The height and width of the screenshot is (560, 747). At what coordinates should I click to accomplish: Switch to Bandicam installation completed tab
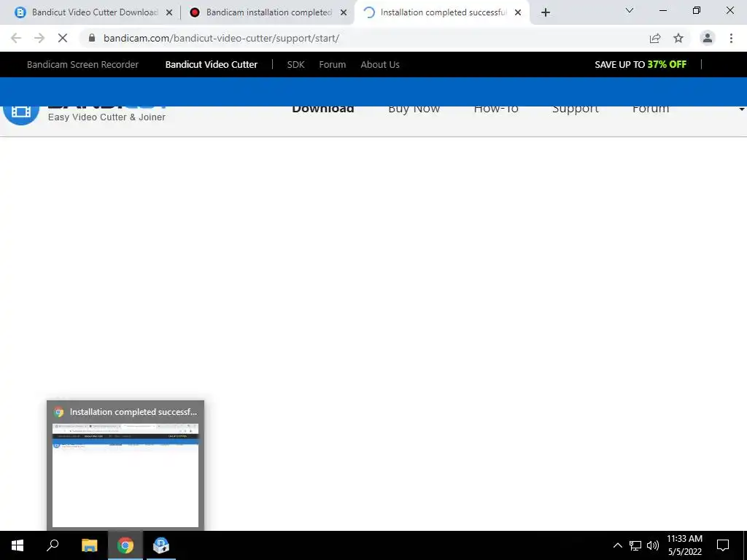pos(267,12)
